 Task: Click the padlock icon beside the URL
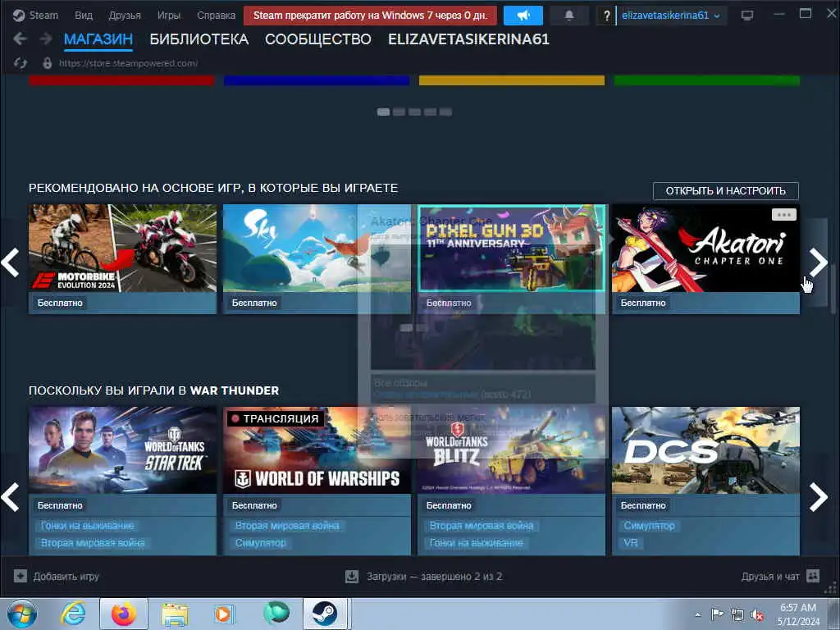47,63
